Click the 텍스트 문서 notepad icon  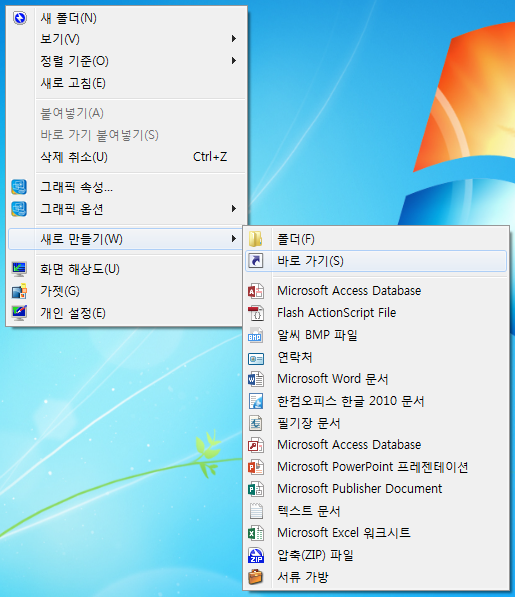[256, 511]
